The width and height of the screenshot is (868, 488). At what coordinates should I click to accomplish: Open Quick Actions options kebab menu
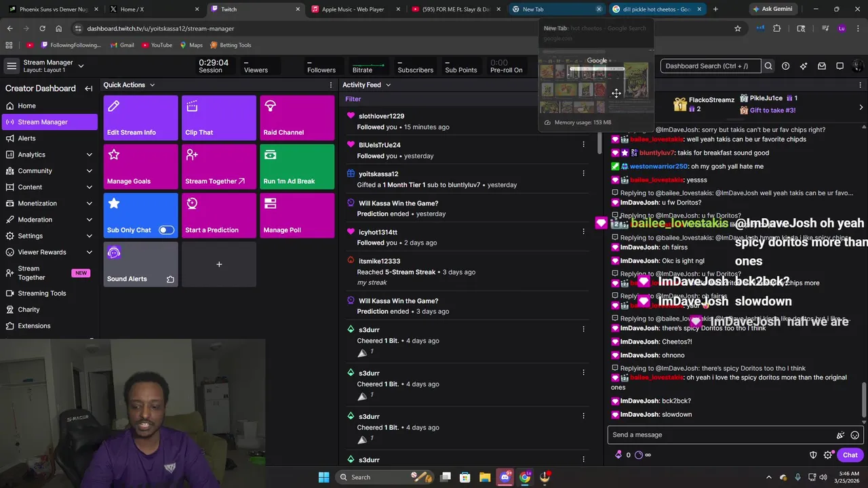click(x=331, y=85)
